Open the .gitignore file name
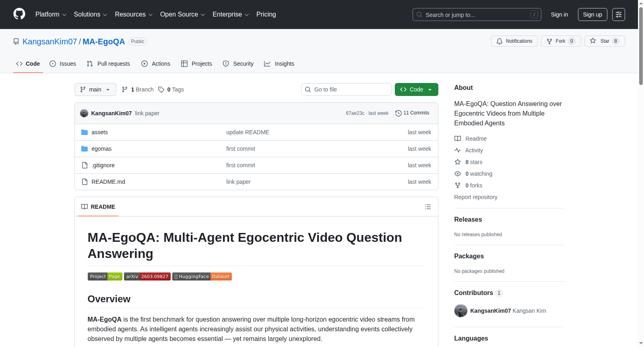The height and width of the screenshot is (347, 644). point(103,165)
